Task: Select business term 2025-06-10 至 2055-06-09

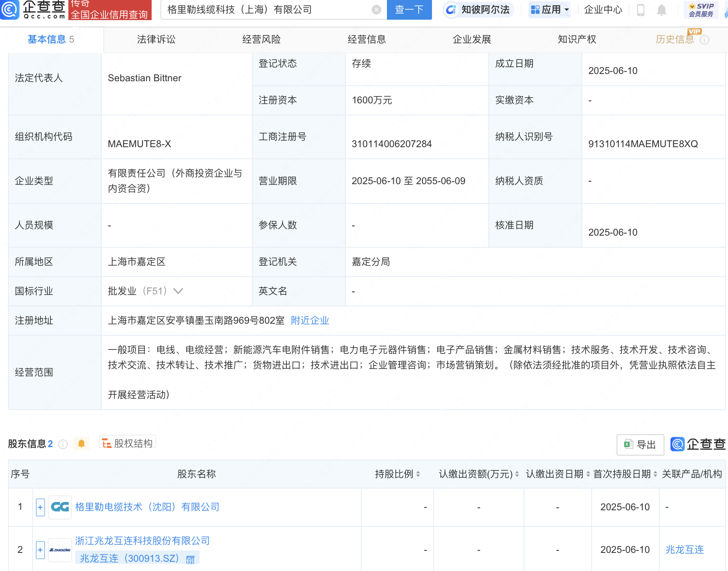Action: click(408, 181)
